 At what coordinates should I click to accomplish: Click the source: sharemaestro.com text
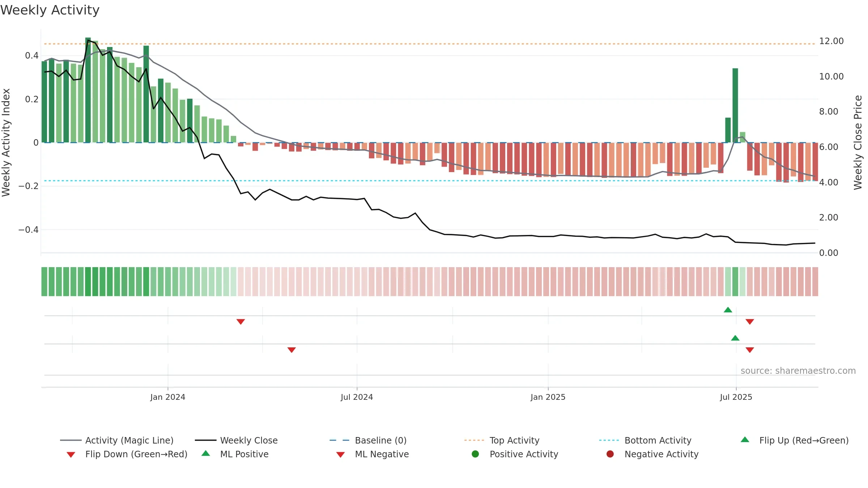coord(798,371)
